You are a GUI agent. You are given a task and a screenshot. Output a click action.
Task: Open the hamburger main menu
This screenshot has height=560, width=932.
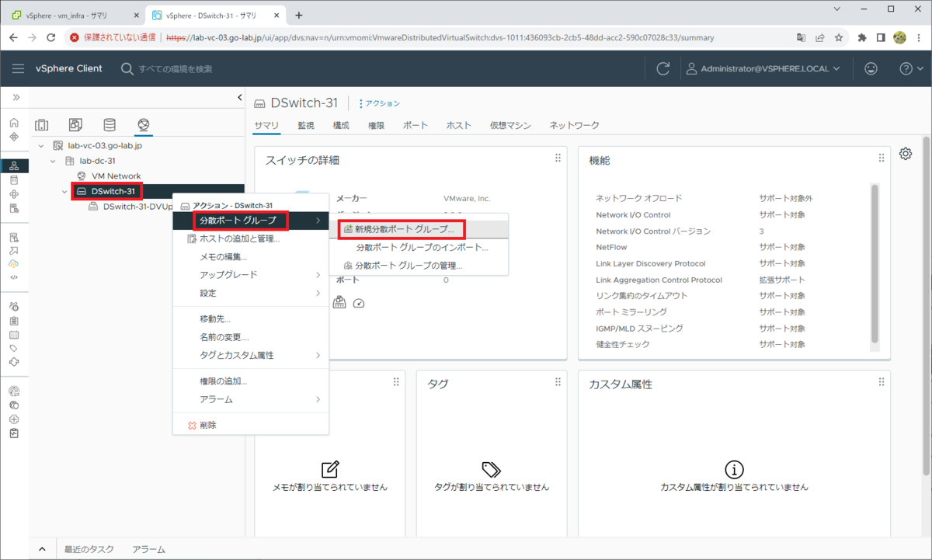tap(19, 68)
